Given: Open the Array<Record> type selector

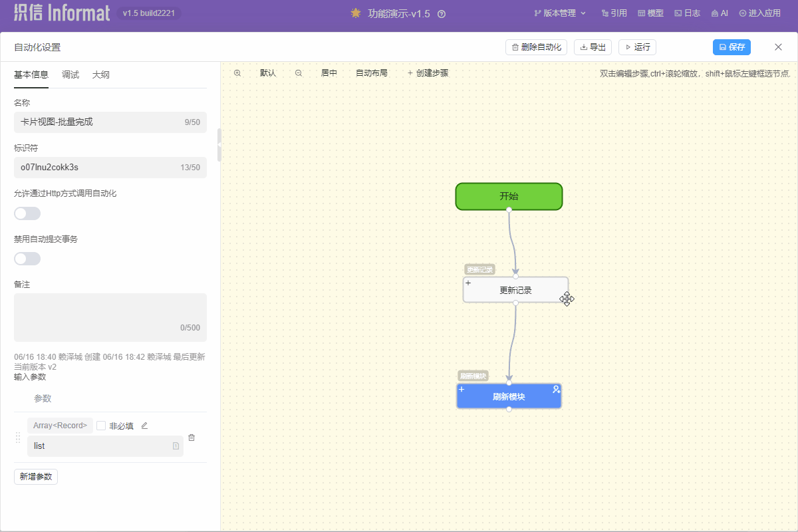Looking at the screenshot, I should (x=60, y=426).
